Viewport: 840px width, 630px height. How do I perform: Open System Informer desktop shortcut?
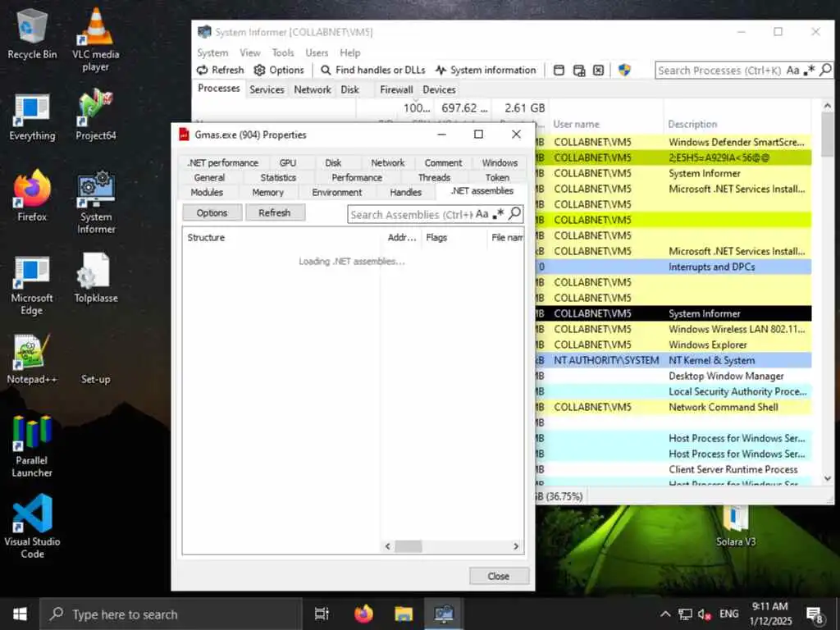pos(95,203)
